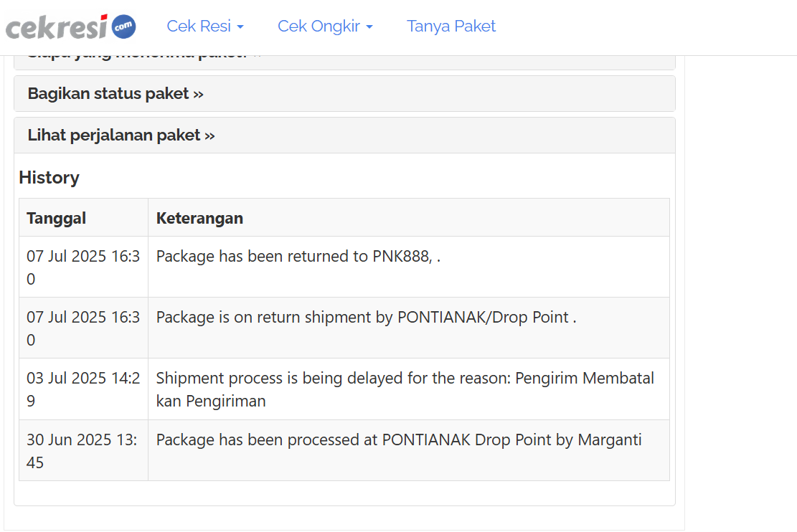Click the date cell beside 'returned to PNK888'
This screenshot has width=797, height=532.
point(83,267)
